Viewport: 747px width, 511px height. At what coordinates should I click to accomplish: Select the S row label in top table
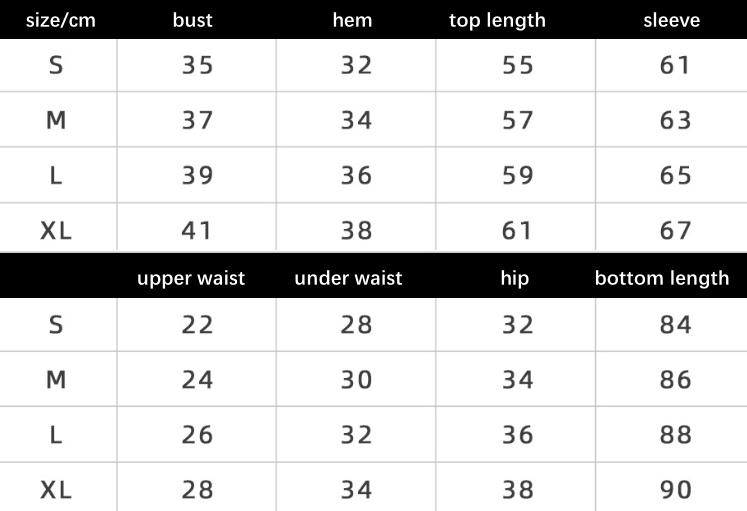(56, 65)
